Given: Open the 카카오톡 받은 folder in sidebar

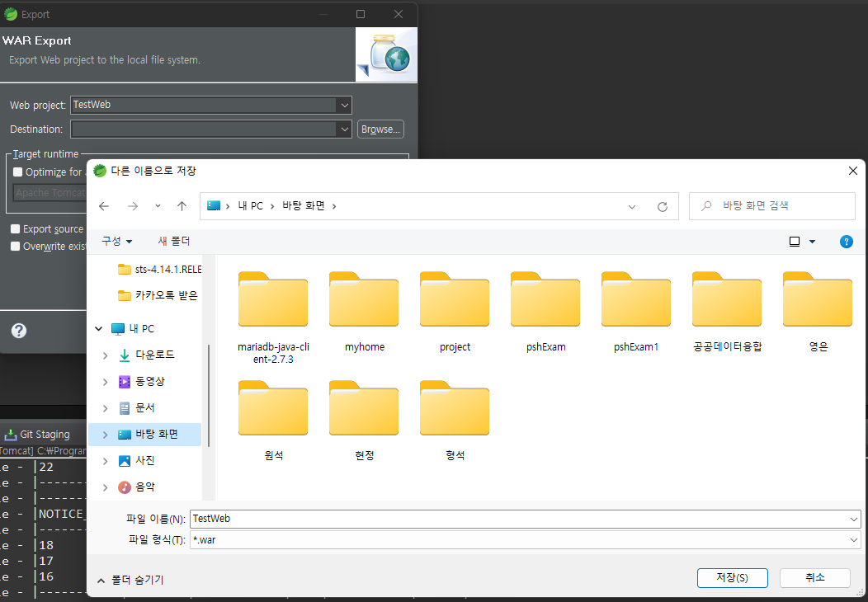Looking at the screenshot, I should point(159,295).
